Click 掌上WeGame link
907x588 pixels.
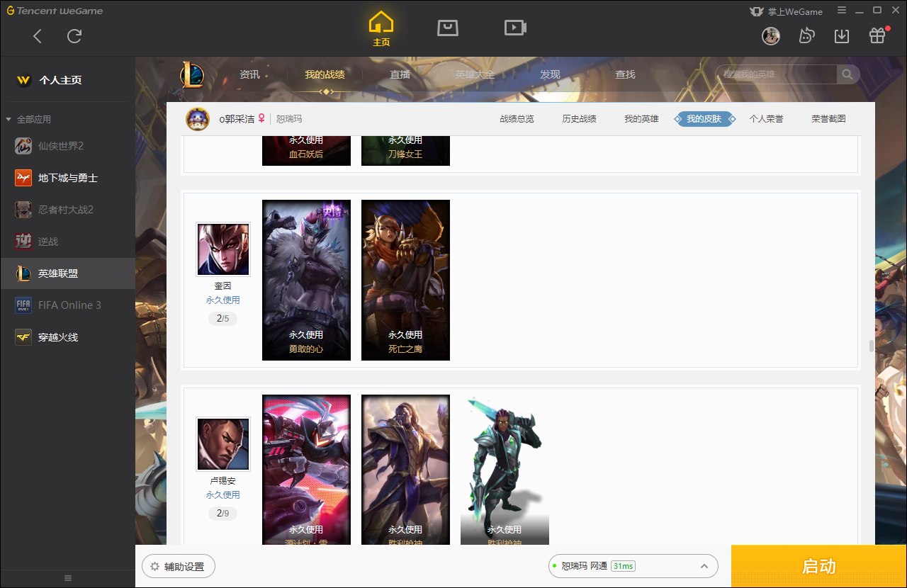[786, 11]
